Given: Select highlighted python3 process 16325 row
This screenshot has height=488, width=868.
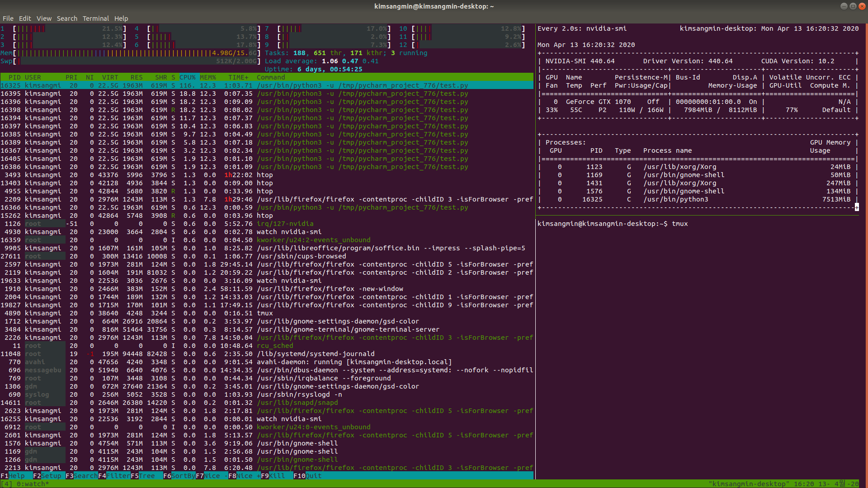Looking at the screenshot, I should click(267, 85).
